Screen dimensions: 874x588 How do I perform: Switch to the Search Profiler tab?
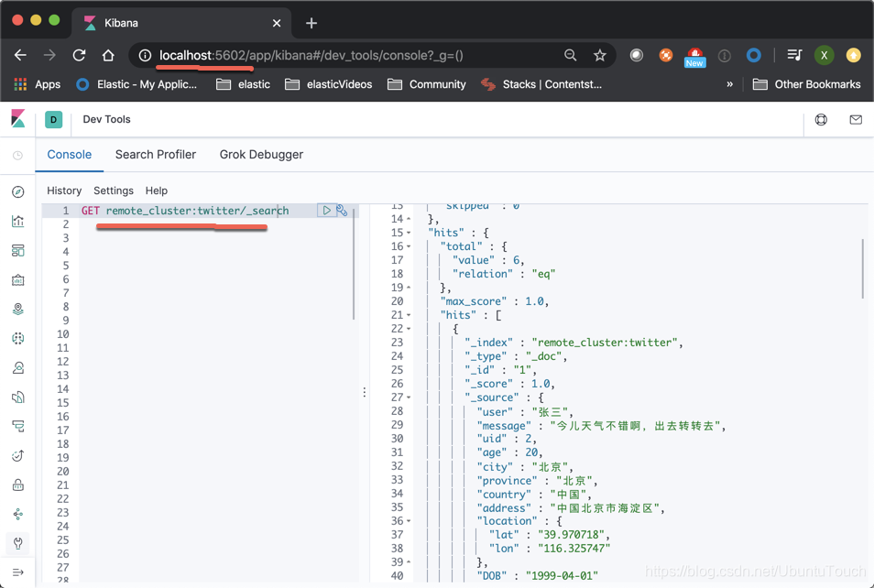click(155, 155)
